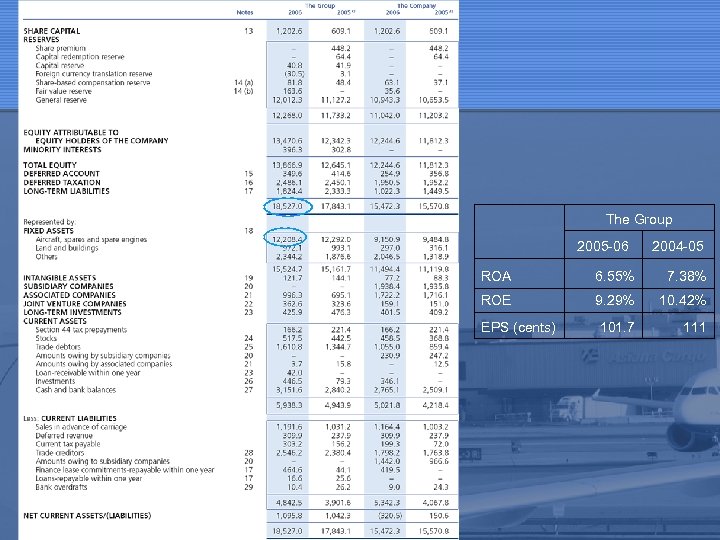Viewport: 720px width, 540px height.
Task: Click Amounts owing to subsidiary companies label
Action: (102, 461)
